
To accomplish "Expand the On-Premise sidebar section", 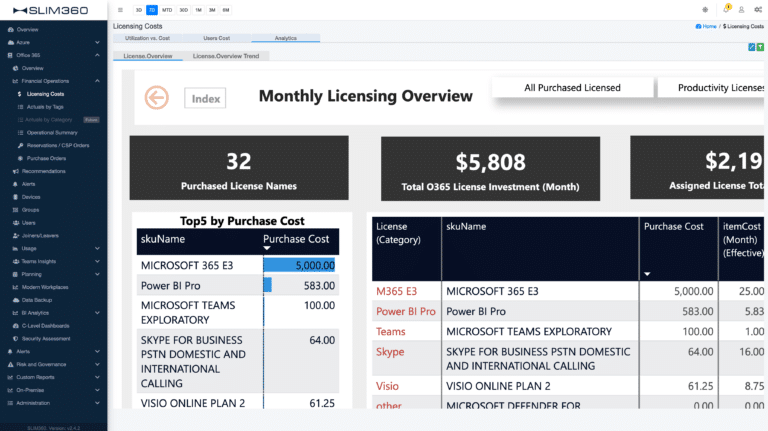I will click(x=53, y=390).
